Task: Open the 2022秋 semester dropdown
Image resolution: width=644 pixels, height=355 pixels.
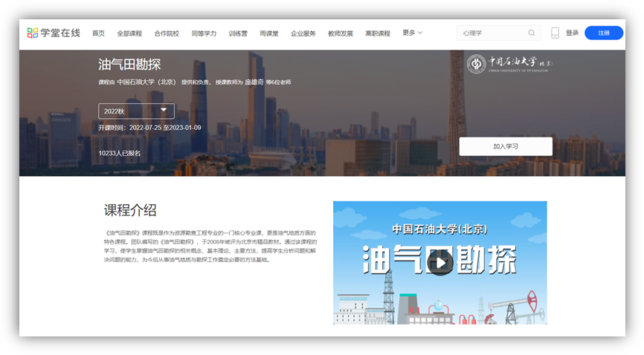Action: tap(136, 111)
